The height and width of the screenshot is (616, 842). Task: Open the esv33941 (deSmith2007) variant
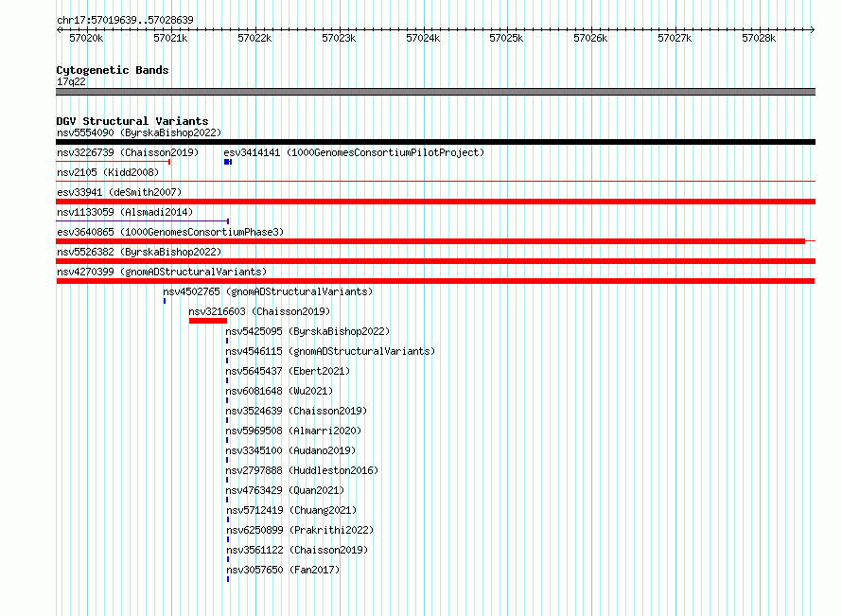119,192
